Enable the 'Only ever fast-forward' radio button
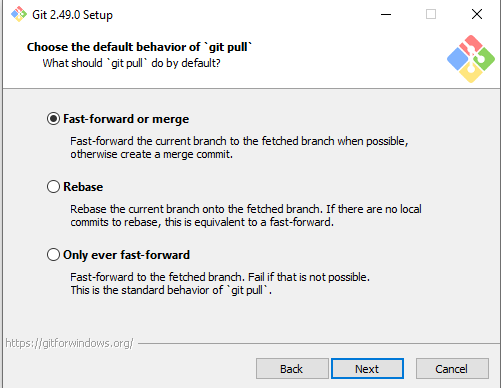The width and height of the screenshot is (501, 388). [53, 255]
